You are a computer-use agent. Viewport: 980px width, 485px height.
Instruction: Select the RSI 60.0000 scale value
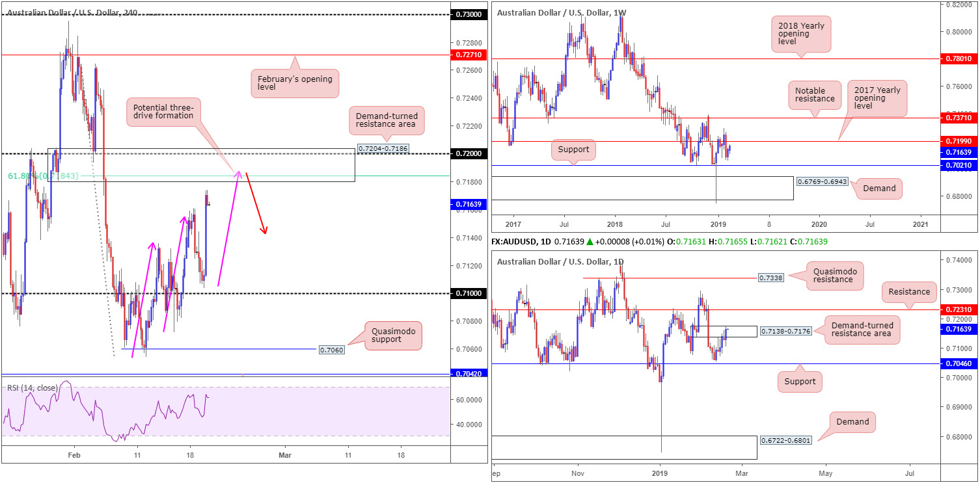click(469, 400)
